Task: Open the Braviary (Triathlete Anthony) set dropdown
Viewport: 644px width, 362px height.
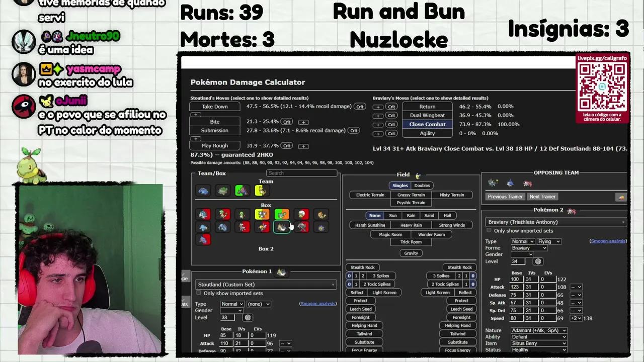Action: point(556,222)
